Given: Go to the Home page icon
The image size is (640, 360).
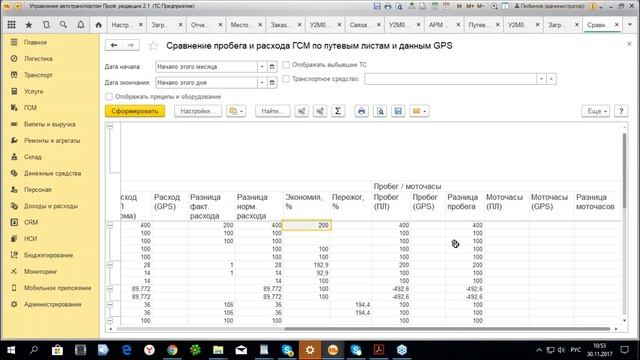Looking at the screenshot, I should 98,25.
